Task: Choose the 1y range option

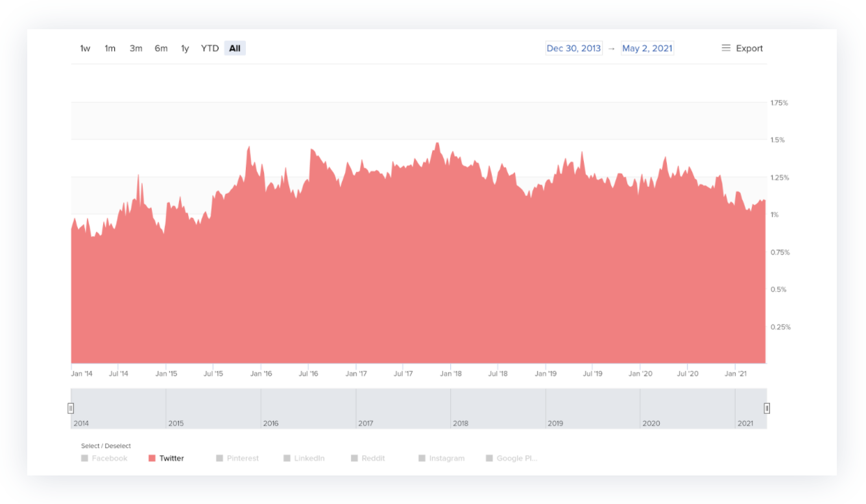Action: (x=185, y=49)
